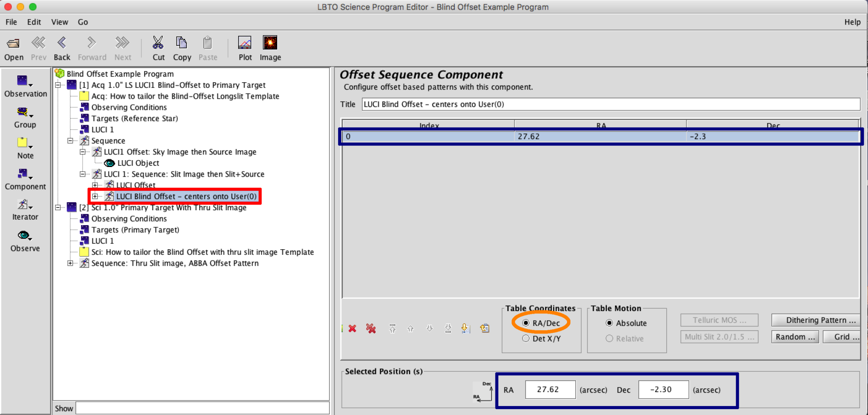
Task: Select offset table row with index 0
Action: pos(601,136)
